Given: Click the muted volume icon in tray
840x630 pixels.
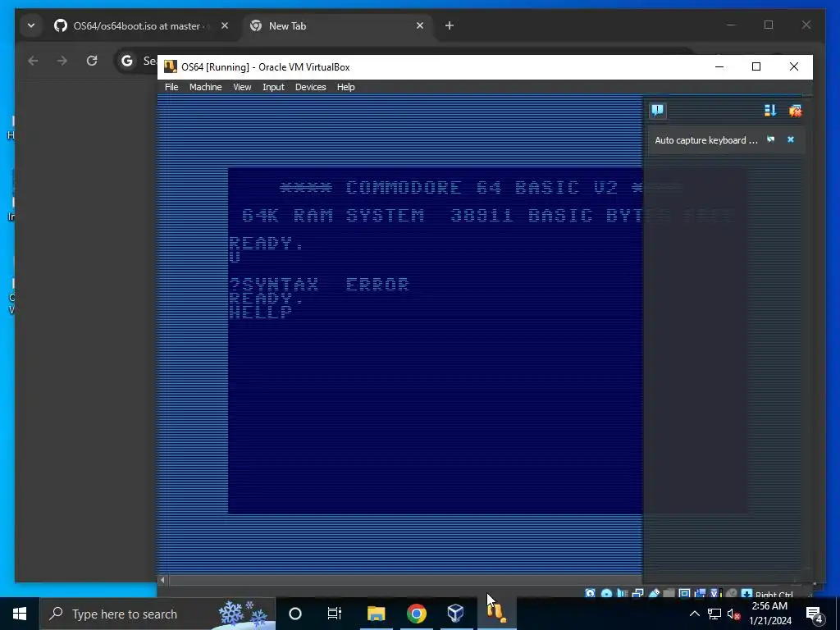Looking at the screenshot, I should click(734, 614).
